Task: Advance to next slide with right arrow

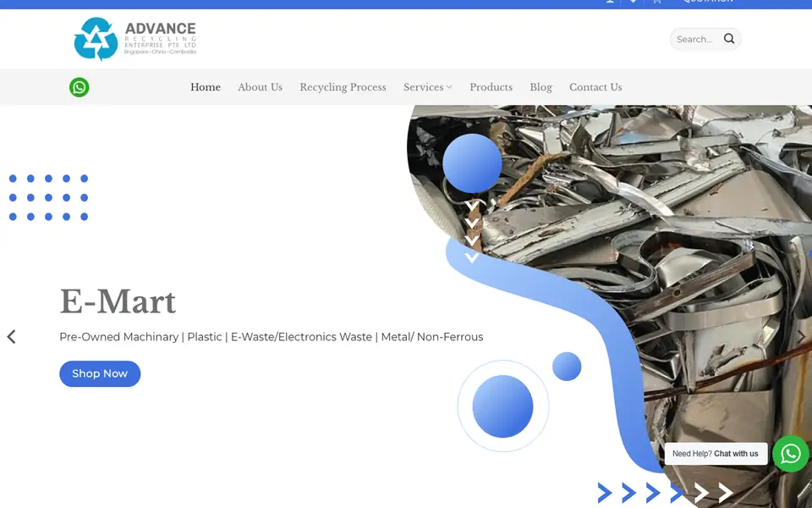Action: pos(801,336)
